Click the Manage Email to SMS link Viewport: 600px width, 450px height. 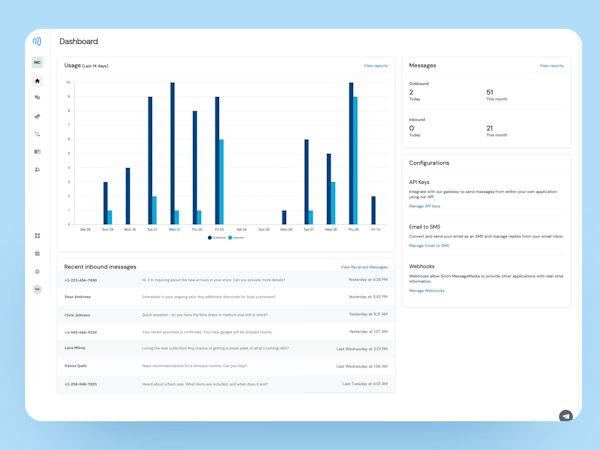(429, 246)
